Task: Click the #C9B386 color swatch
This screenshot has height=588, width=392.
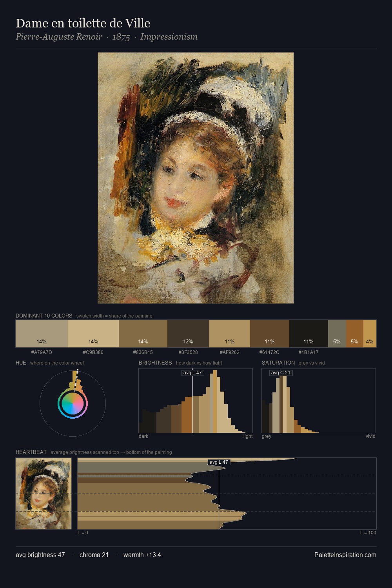Action: tap(93, 334)
